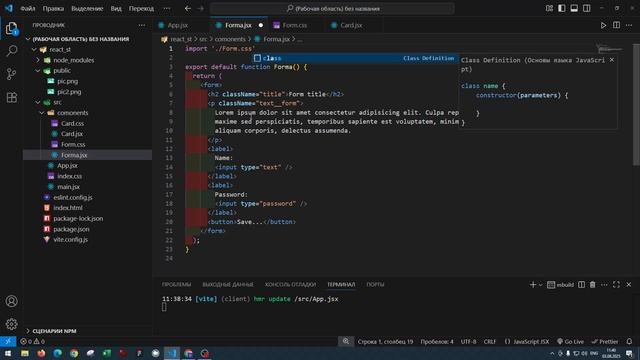Image resolution: width=640 pixels, height=360 pixels.
Task: Open the Переход menu
Action: [x=141, y=8]
